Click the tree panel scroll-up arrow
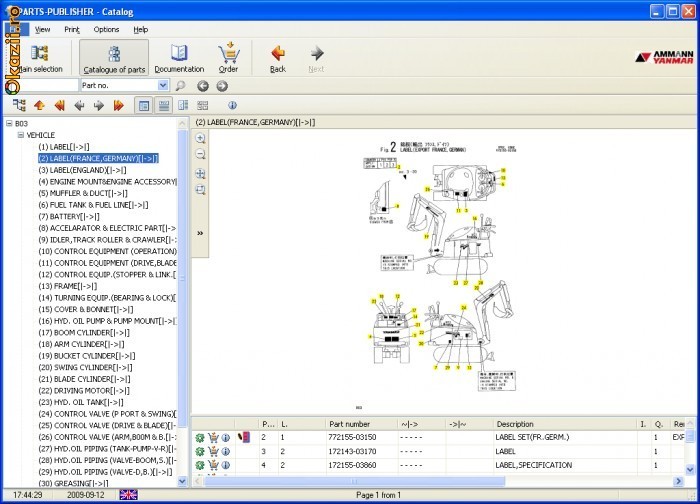Image resolution: width=700 pixels, height=504 pixels. click(182, 124)
